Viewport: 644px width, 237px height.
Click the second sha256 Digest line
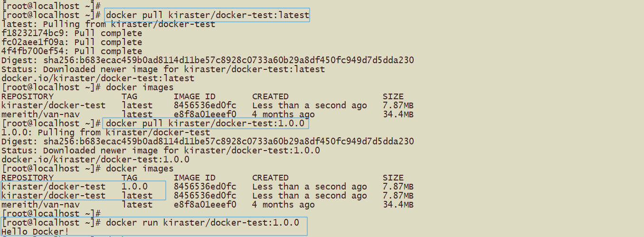208,142
